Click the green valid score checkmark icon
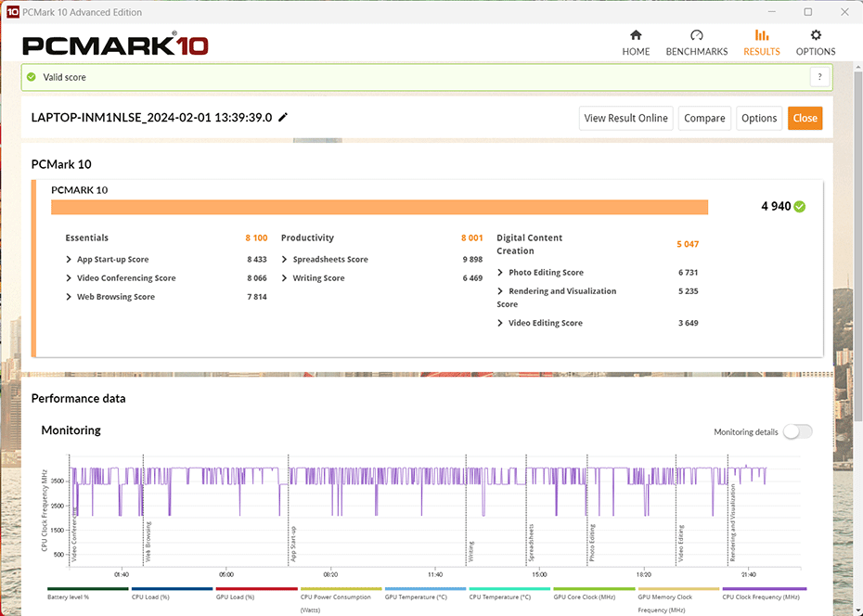Image resolution: width=863 pixels, height=616 pixels. (32, 77)
